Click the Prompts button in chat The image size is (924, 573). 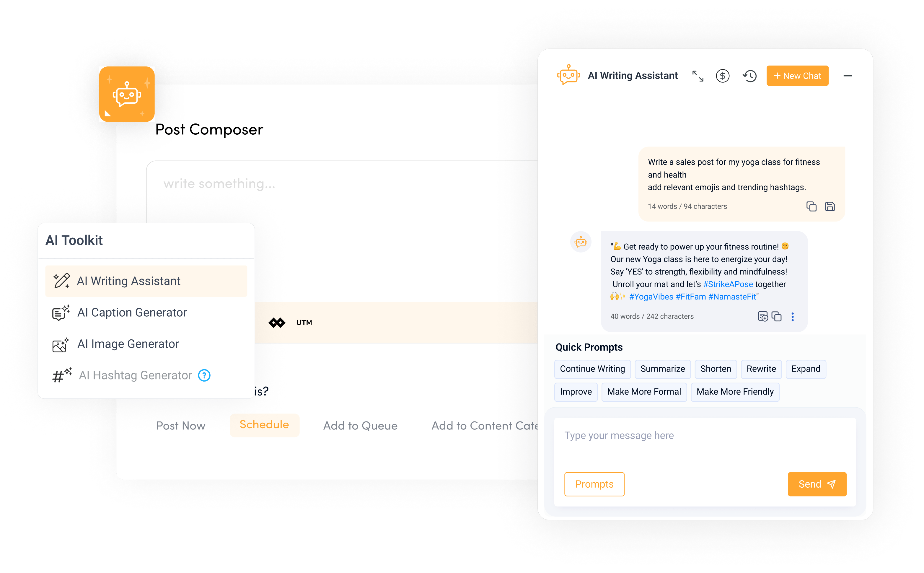[x=595, y=484]
